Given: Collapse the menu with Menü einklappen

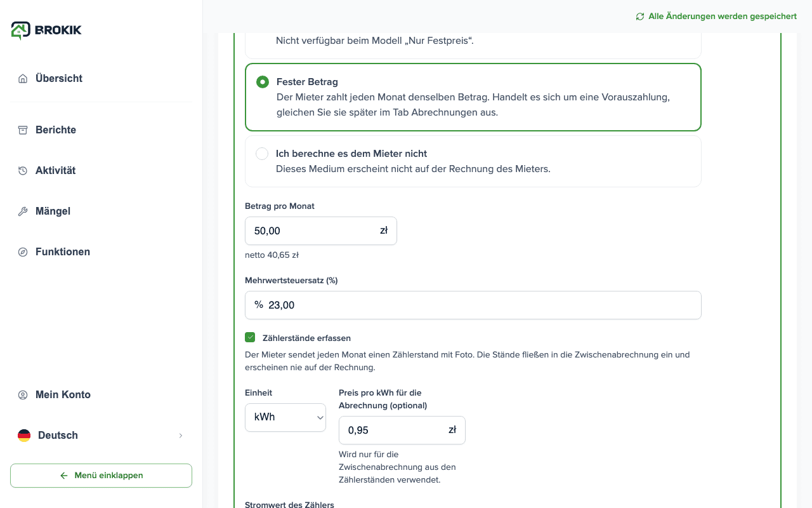Looking at the screenshot, I should tap(101, 476).
